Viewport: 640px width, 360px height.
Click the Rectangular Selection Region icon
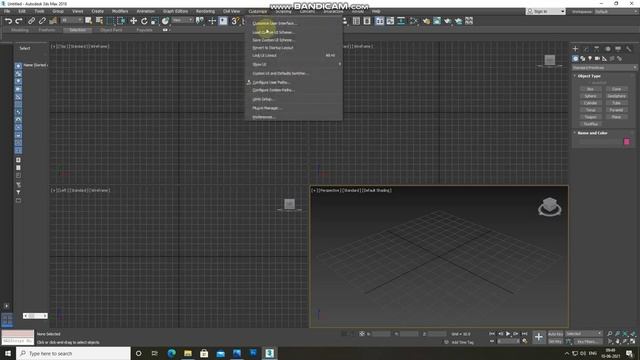pyautogui.click(x=110, y=21)
